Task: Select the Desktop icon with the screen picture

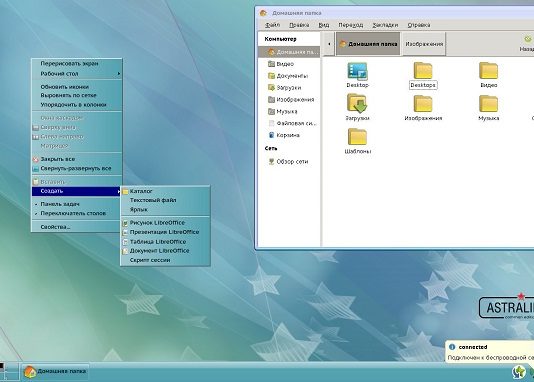Action: coord(357,75)
